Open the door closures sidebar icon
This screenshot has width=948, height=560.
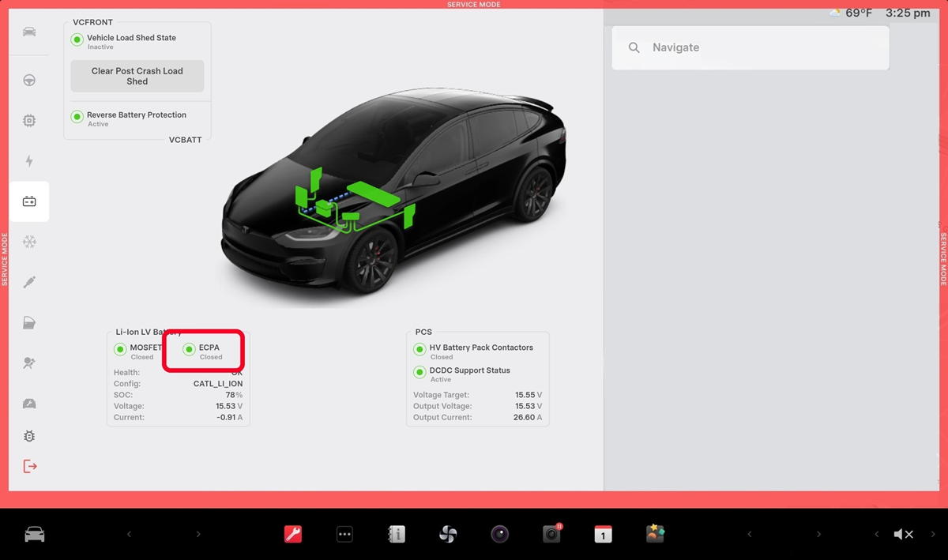[x=29, y=322]
